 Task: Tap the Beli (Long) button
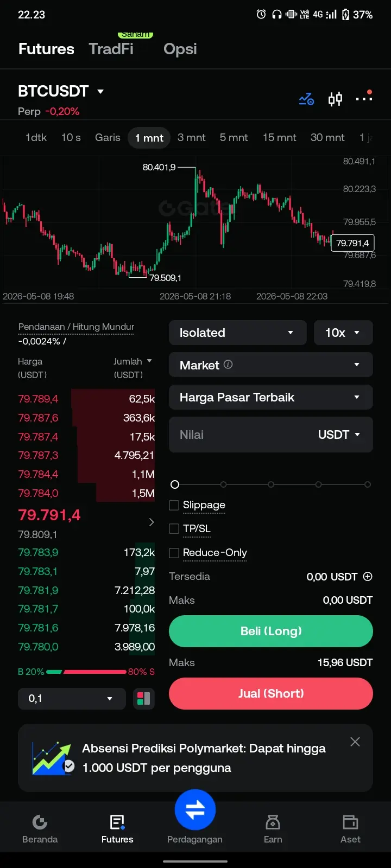click(271, 631)
